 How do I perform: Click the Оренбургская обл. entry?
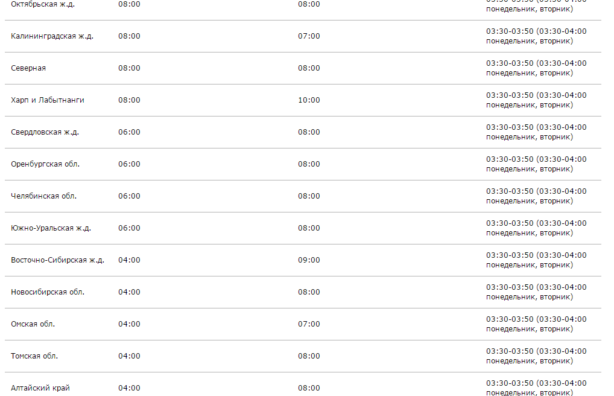coord(45,164)
